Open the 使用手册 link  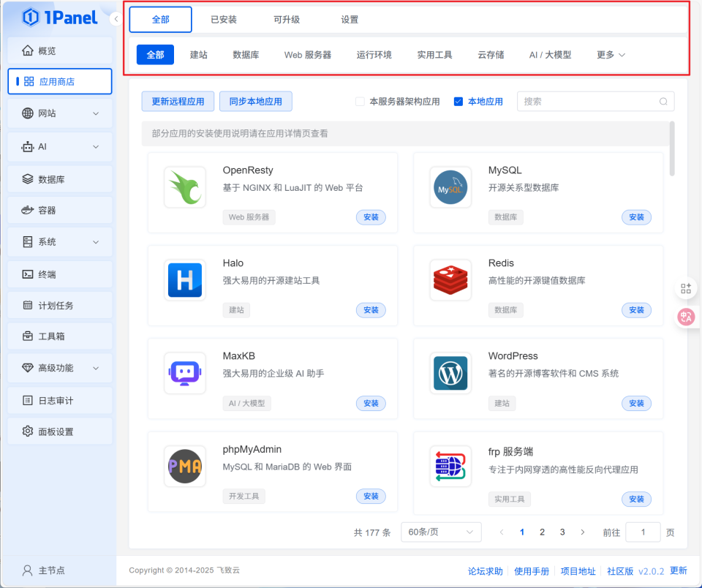coord(532,571)
